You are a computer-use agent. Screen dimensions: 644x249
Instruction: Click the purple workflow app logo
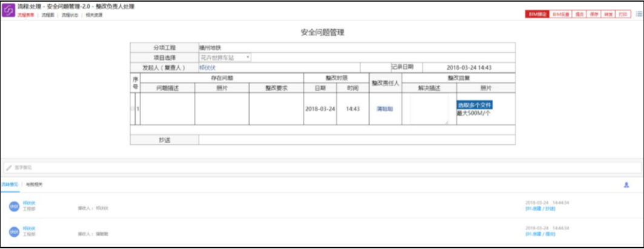(8, 10)
